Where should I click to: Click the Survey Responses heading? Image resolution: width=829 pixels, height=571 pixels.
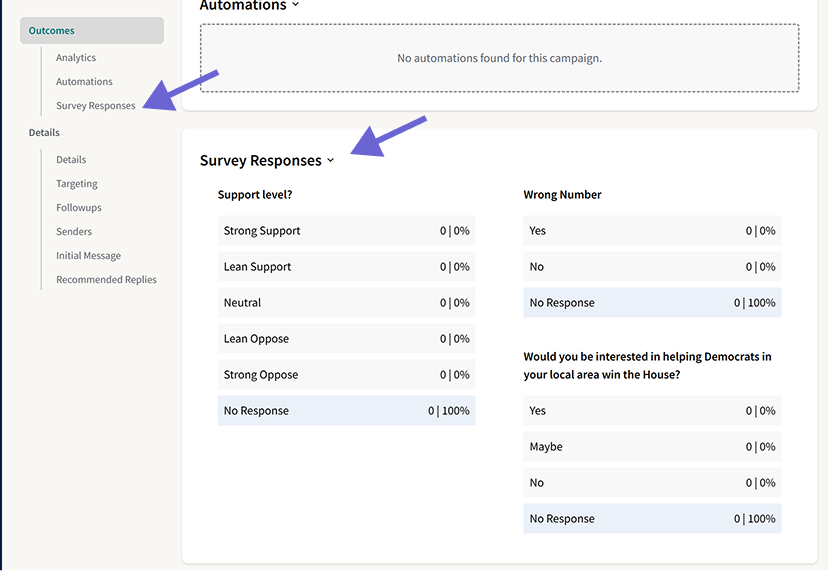[261, 160]
